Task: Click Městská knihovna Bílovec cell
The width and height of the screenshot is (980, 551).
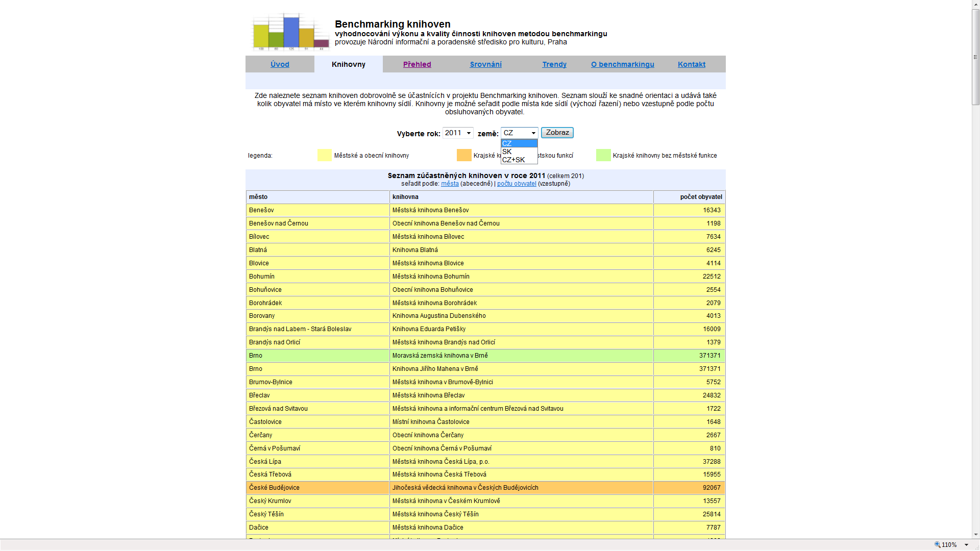Action: pos(521,237)
